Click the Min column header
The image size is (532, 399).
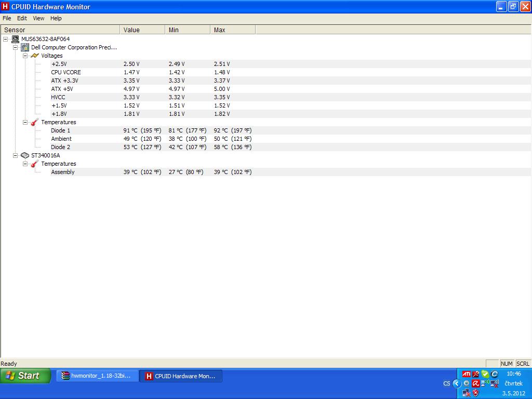point(188,30)
